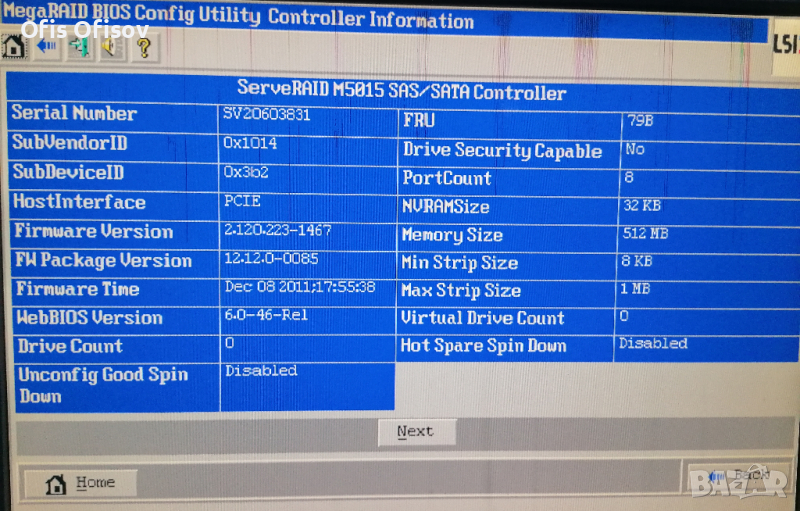Select the HostInterface value PCIE
This screenshot has height=511, width=800.
pyautogui.click(x=243, y=200)
